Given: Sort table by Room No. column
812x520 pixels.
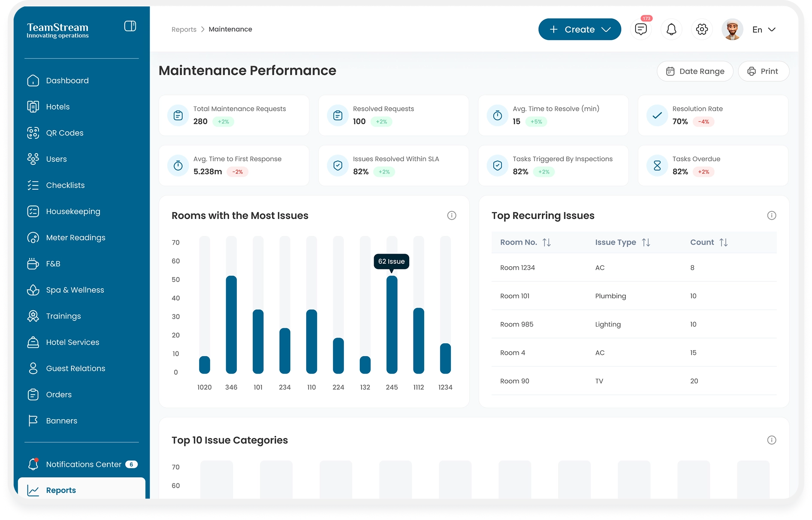Looking at the screenshot, I should 546,242.
